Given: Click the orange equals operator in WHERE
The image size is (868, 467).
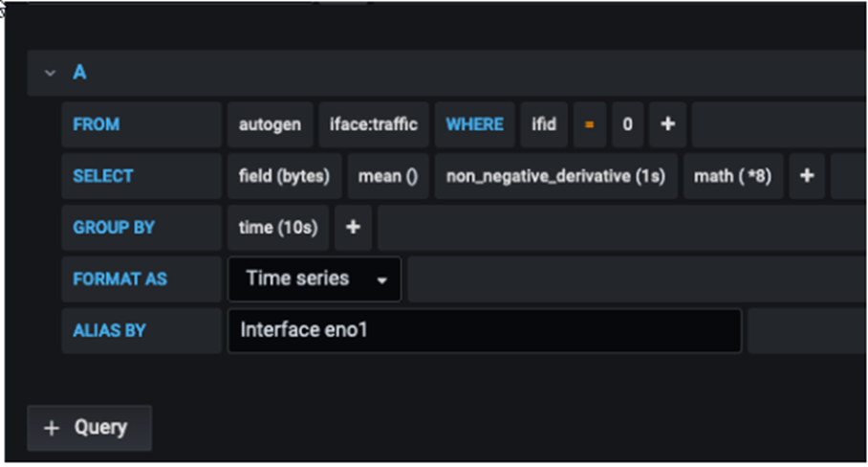Looking at the screenshot, I should (589, 124).
